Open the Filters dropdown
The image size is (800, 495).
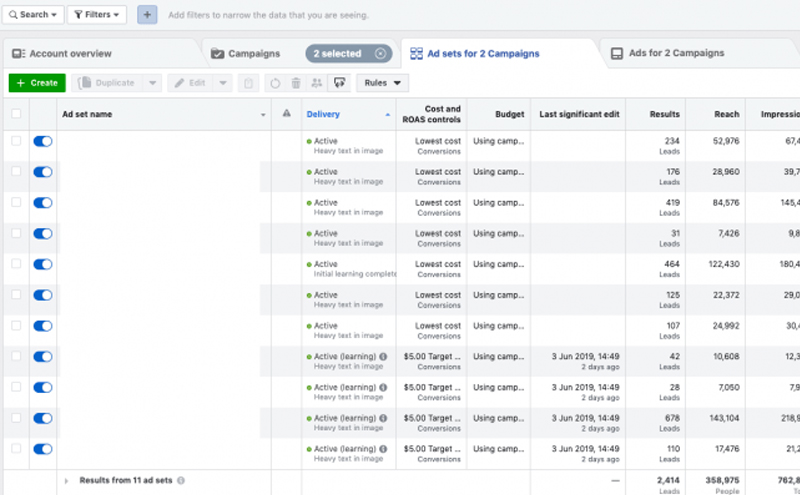(x=97, y=15)
